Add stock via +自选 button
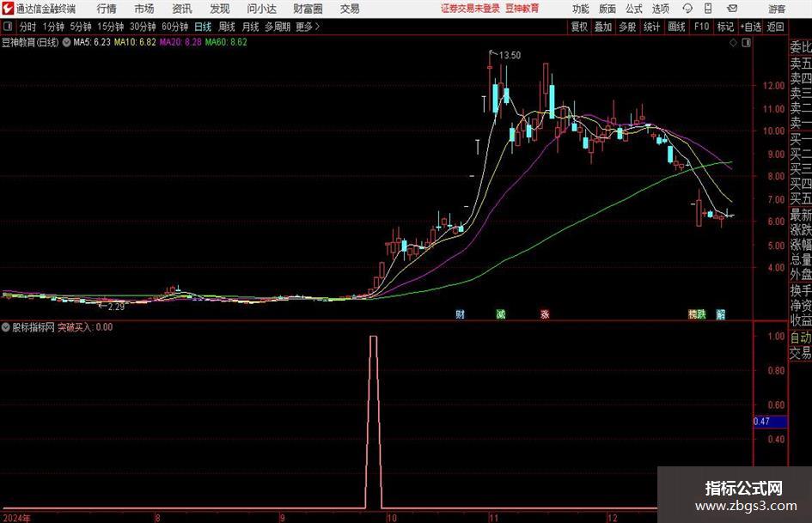Viewport: 812px width, 523px height. (751, 27)
